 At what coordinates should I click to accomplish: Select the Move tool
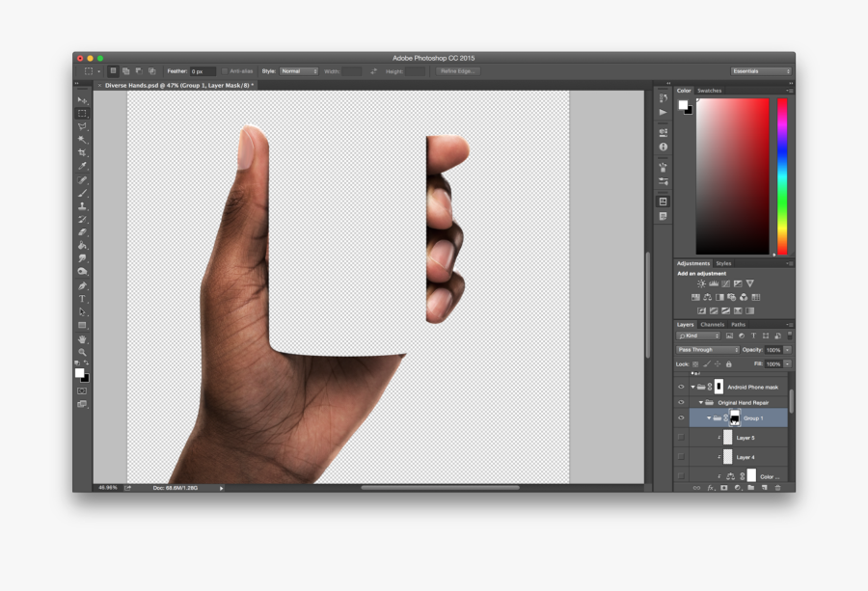click(84, 97)
